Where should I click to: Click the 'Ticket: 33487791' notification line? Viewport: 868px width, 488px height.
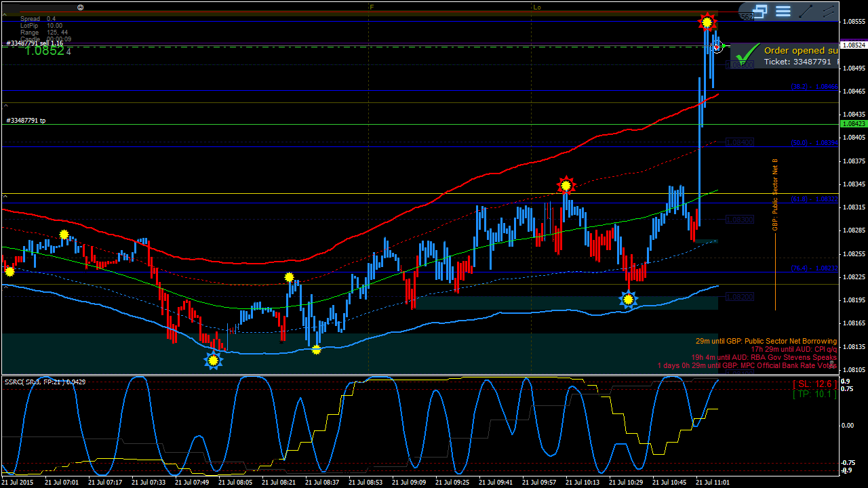[797, 62]
